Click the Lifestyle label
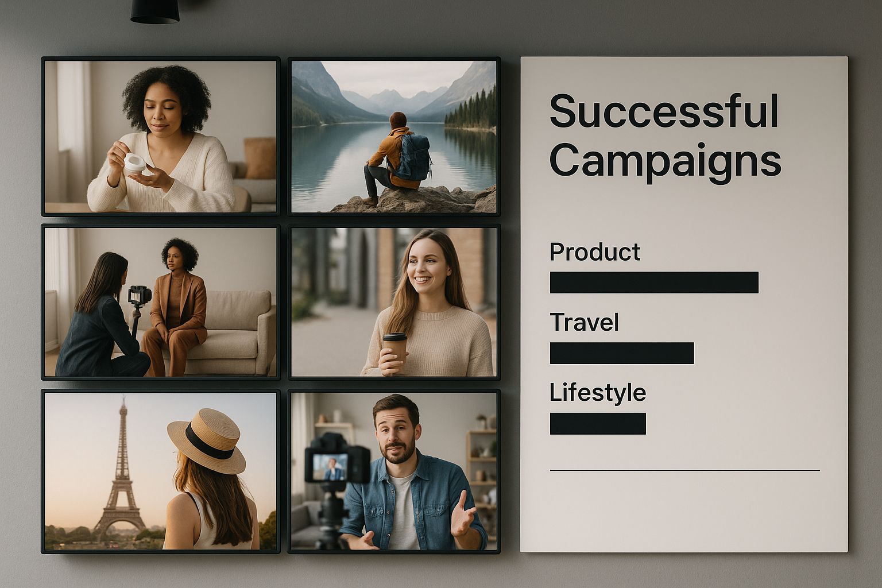 click(597, 393)
